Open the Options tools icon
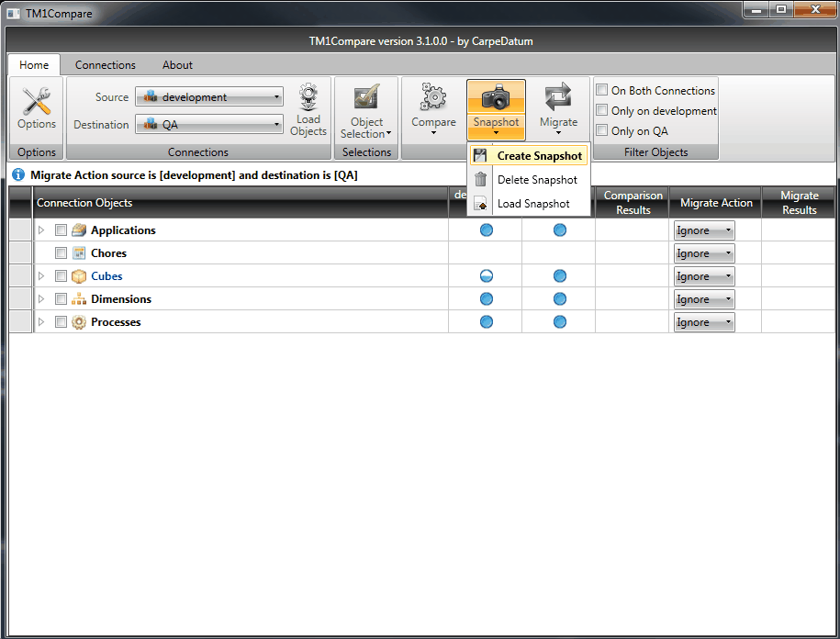The height and width of the screenshot is (639, 840). tap(37, 101)
